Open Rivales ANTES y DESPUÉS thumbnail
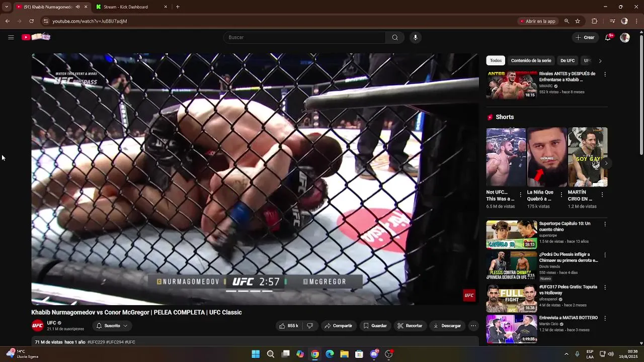 511,85
